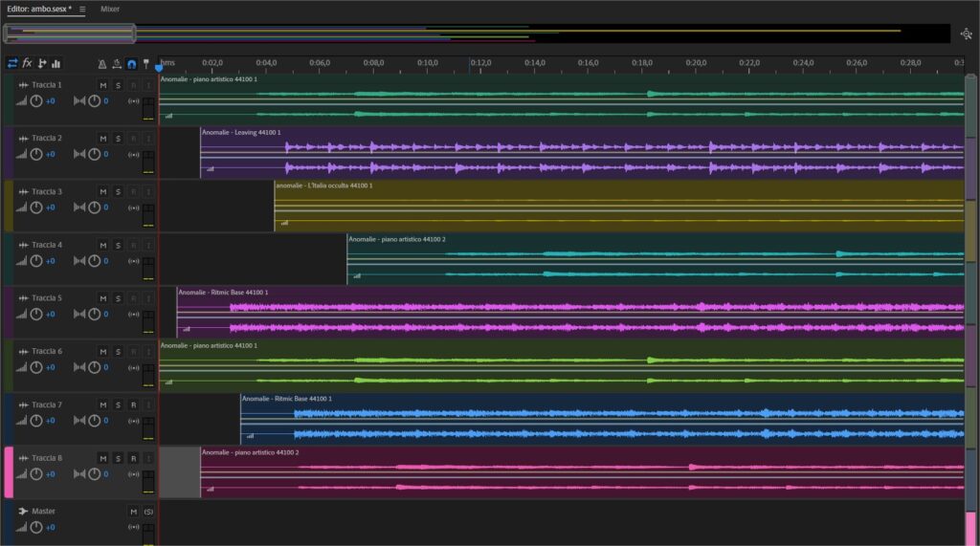The width and height of the screenshot is (980, 546).
Task: Show the fx Effects track controls
Action: click(x=27, y=63)
